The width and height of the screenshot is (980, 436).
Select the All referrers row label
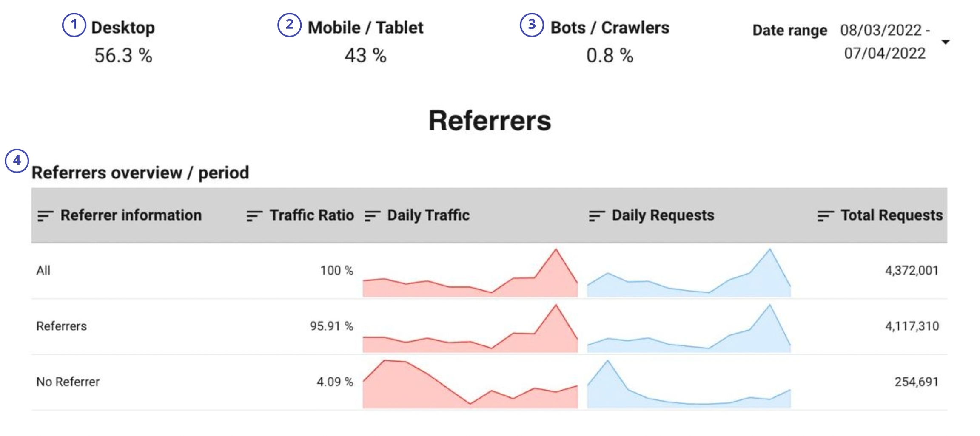click(43, 270)
